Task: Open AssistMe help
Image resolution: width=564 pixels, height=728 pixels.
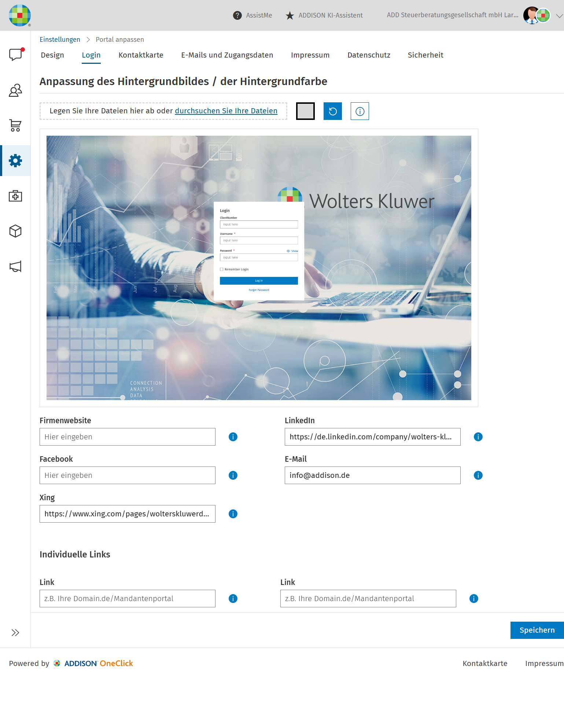Action: [252, 15]
